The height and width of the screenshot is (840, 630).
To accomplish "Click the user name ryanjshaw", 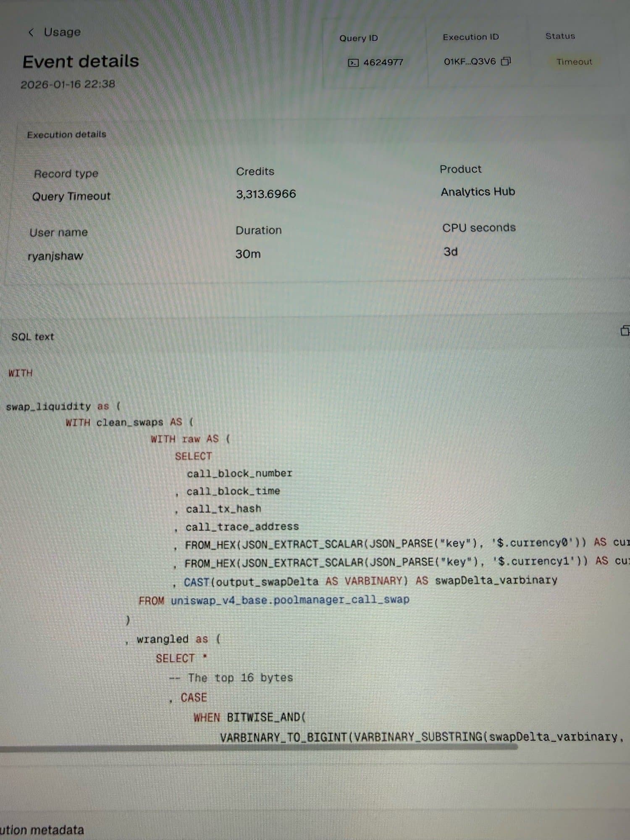I will 55,256.
